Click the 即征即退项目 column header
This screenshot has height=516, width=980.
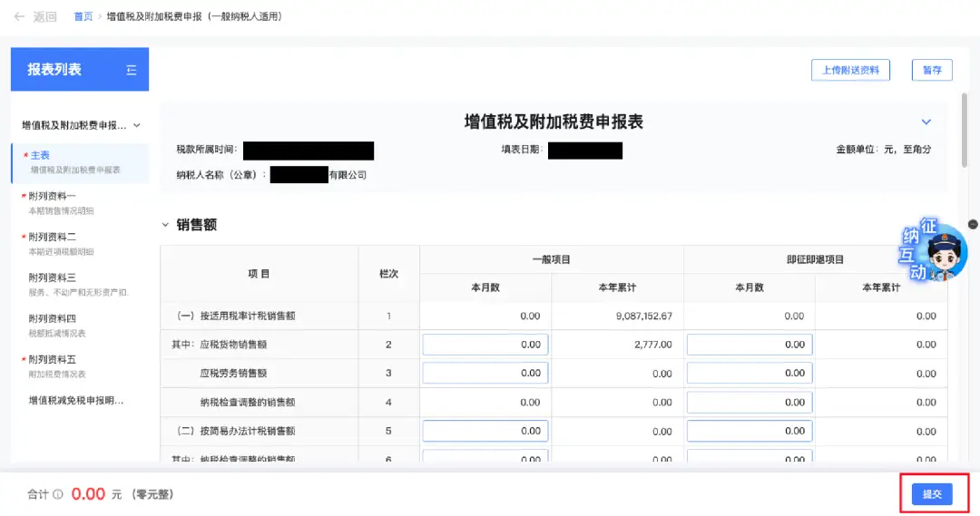(x=815, y=259)
